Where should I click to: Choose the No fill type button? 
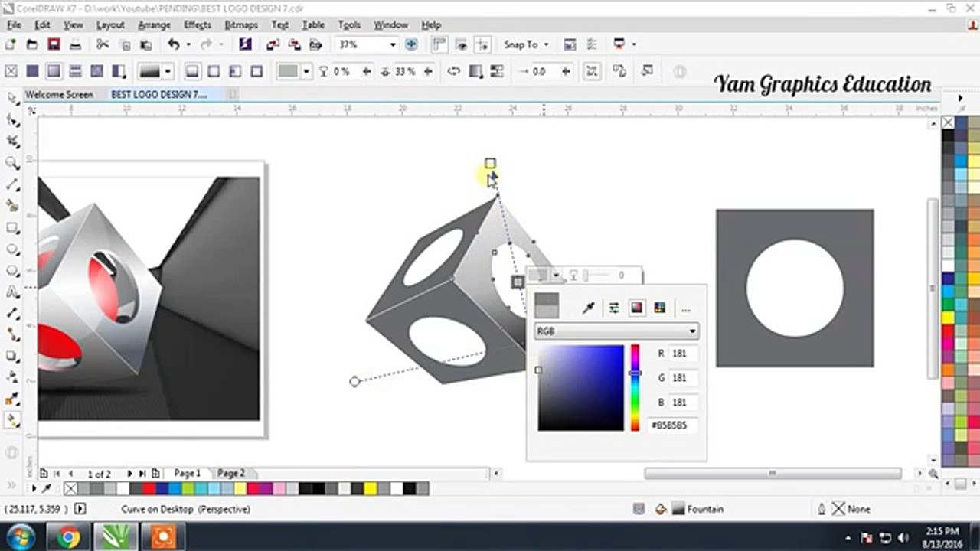pyautogui.click(x=11, y=71)
